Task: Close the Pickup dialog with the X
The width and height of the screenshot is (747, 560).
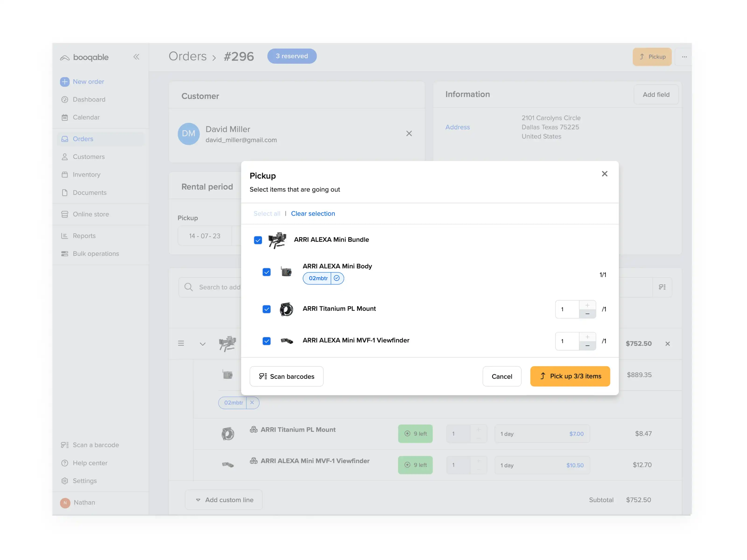Action: (605, 174)
